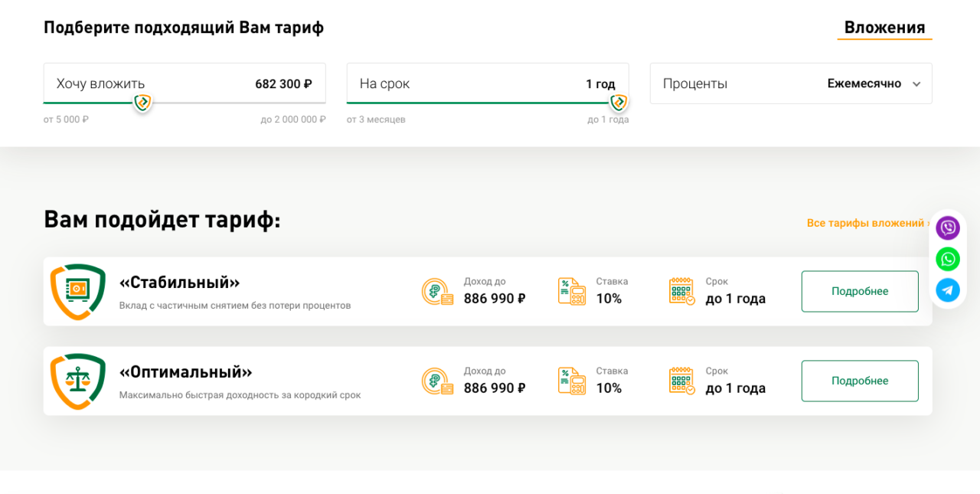Open the «Оптимальный» tariff title
The width and height of the screenshot is (980, 494).
click(185, 371)
